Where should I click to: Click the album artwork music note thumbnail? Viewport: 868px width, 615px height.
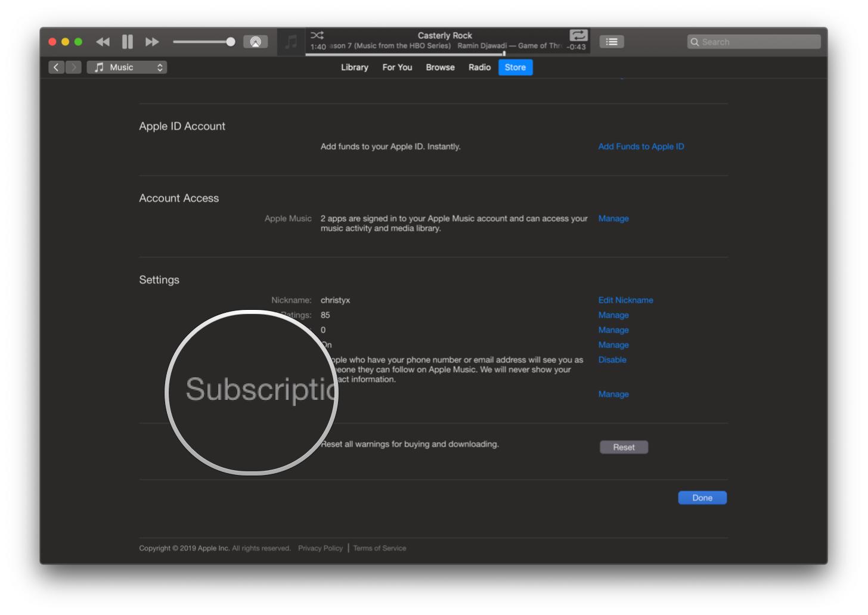[291, 42]
